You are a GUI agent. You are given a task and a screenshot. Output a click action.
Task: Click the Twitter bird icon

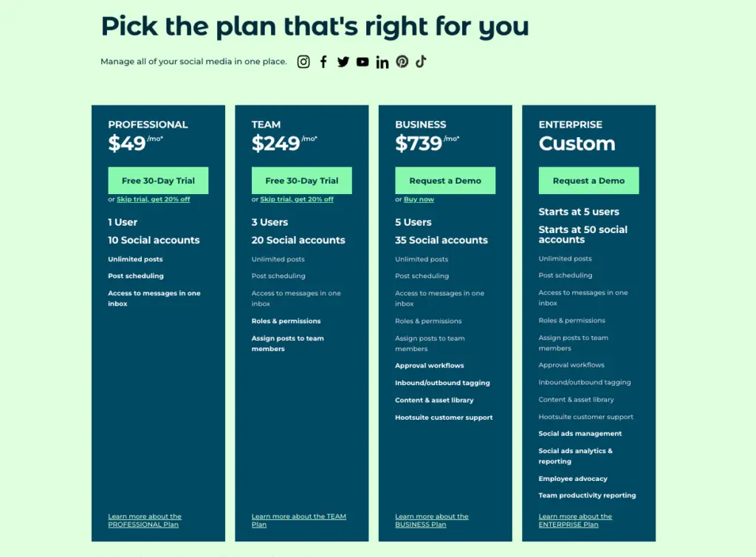pyautogui.click(x=343, y=62)
